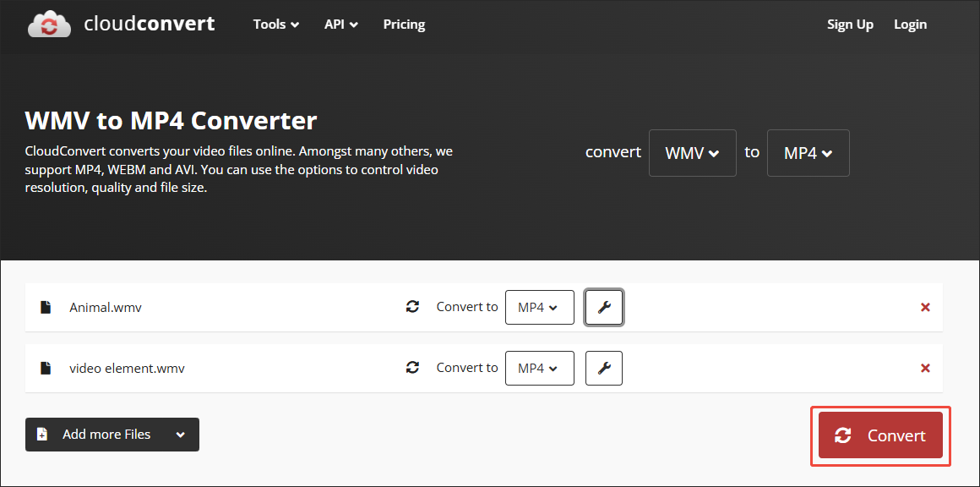The height and width of the screenshot is (487, 980).
Task: Click the file icon next to Animal.wmv
Action: [x=46, y=307]
